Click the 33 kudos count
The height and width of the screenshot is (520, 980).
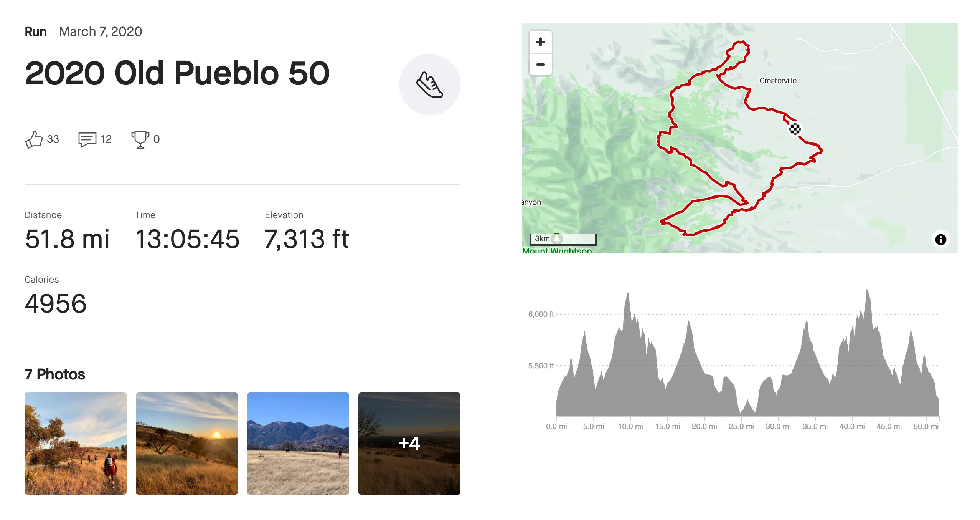(53, 139)
